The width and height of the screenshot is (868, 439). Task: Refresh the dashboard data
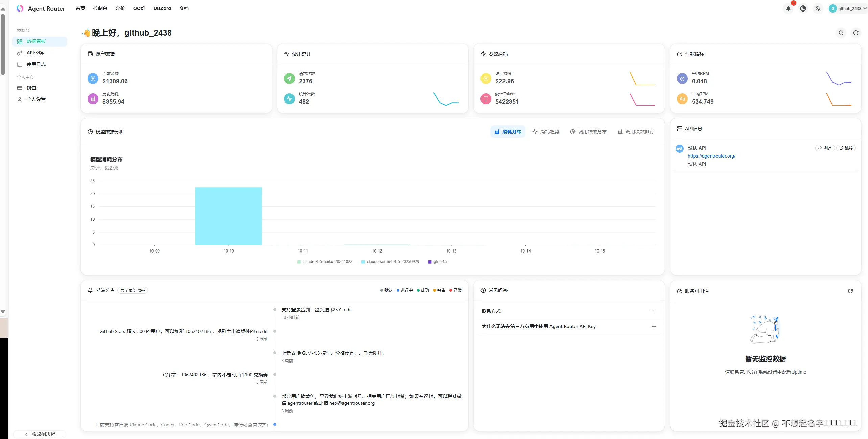pos(855,33)
